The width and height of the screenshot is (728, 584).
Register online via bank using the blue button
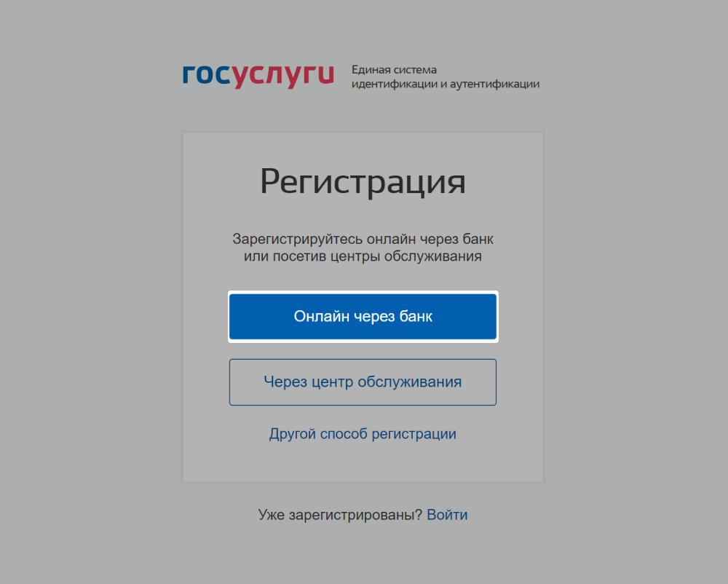pos(363,317)
